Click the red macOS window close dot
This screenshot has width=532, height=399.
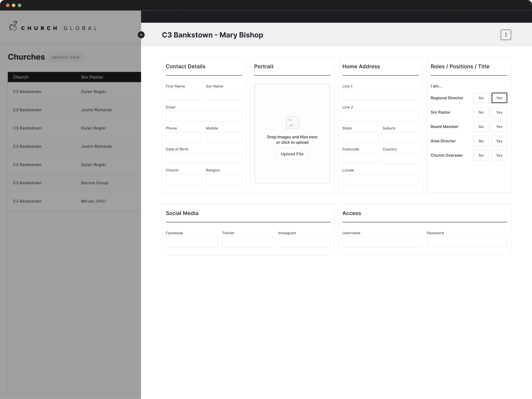pos(8,5)
